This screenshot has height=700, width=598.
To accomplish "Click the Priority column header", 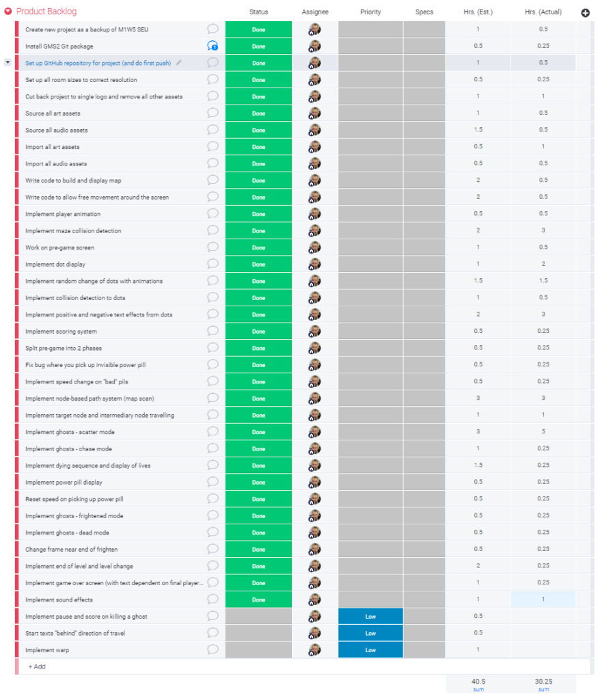I will [370, 12].
